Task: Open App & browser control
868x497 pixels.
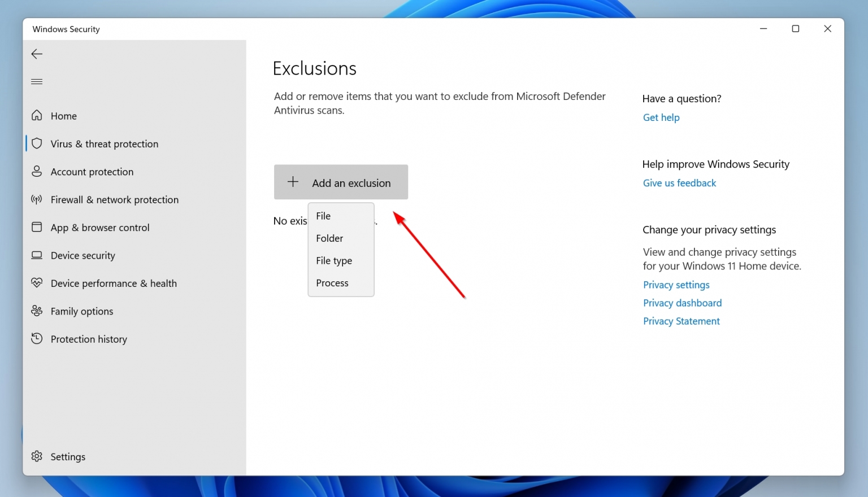Action: click(x=99, y=227)
